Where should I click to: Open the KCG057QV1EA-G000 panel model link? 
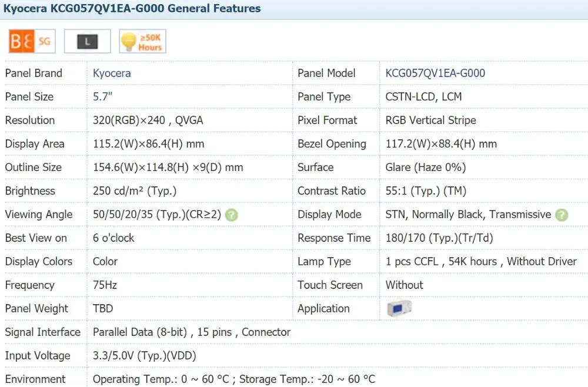coord(435,73)
